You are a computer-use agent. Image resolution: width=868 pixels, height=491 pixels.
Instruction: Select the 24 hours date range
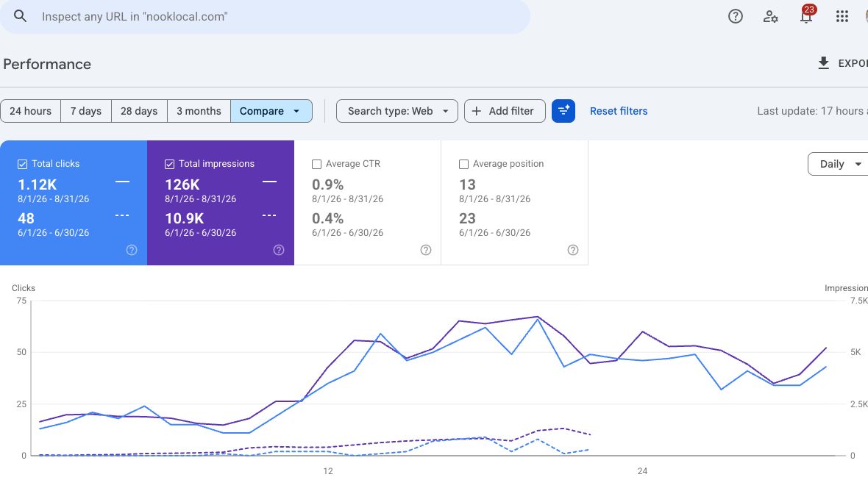[x=30, y=111]
